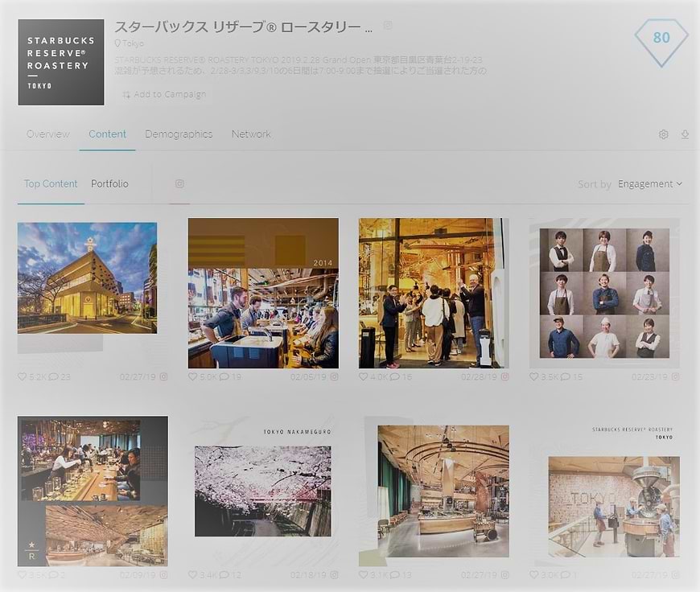Click heart icon on the 02/28/19 post
This screenshot has height=592, width=700.
tap(364, 376)
